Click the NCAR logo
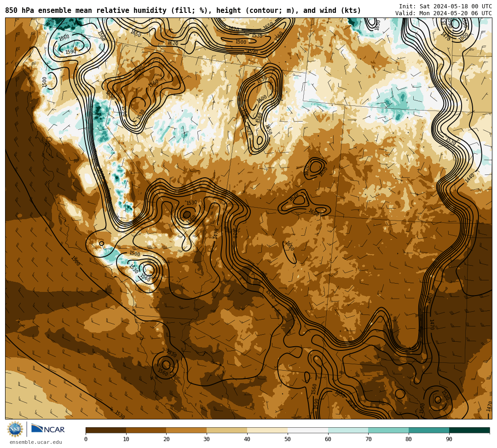497x448 pixels. [48, 429]
